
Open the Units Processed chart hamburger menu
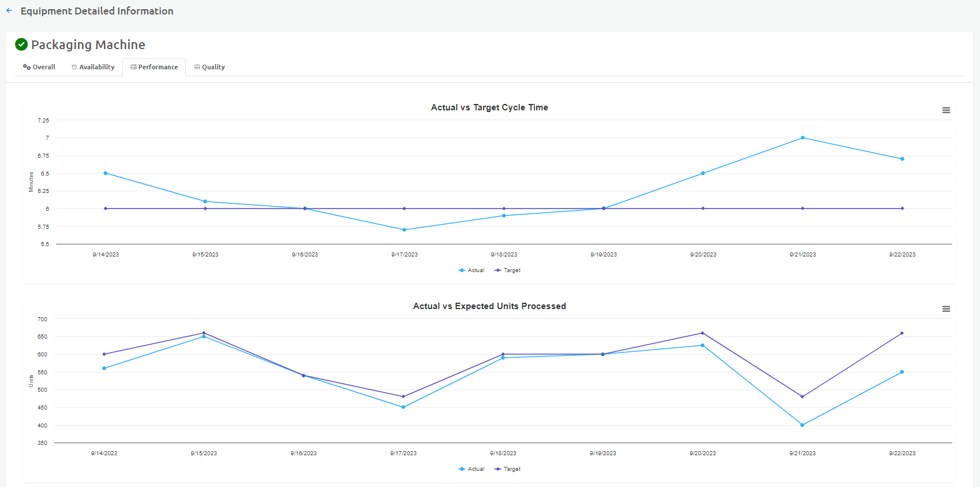tap(946, 309)
